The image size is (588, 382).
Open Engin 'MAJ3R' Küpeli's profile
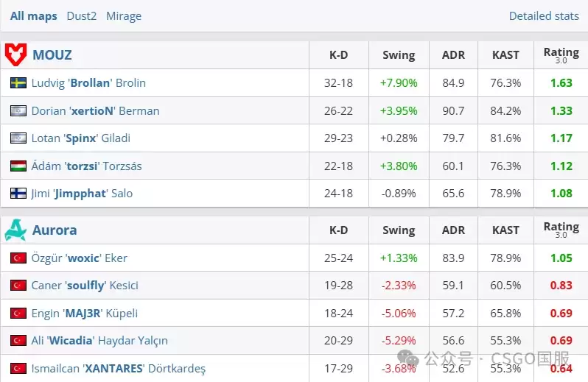[x=85, y=313]
